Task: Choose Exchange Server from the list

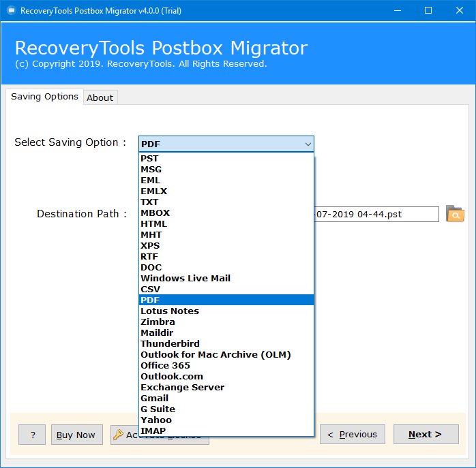Action: coord(226,388)
